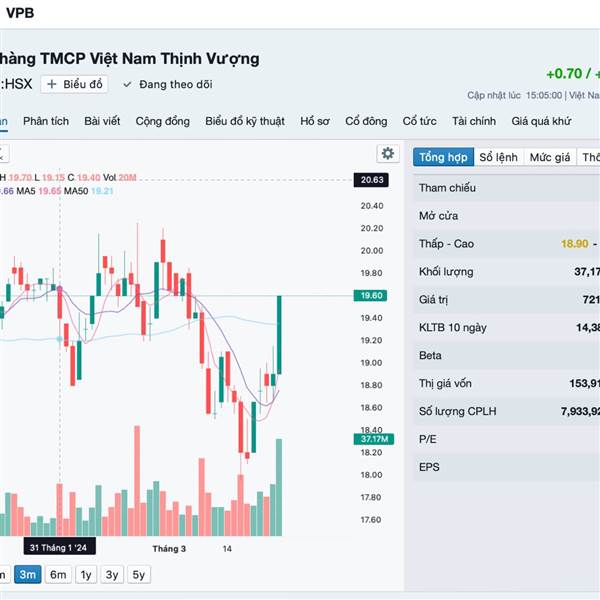Open the Giá quá khứ tab
The image size is (600, 600).
pyautogui.click(x=541, y=121)
